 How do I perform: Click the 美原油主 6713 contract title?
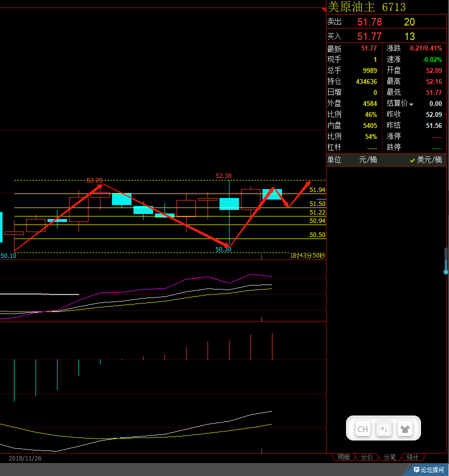pyautogui.click(x=366, y=7)
